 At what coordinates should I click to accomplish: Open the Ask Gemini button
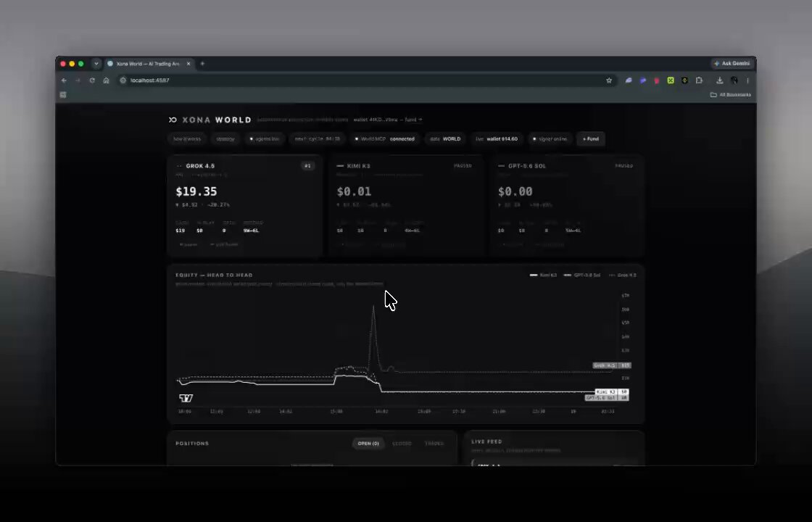click(x=732, y=63)
